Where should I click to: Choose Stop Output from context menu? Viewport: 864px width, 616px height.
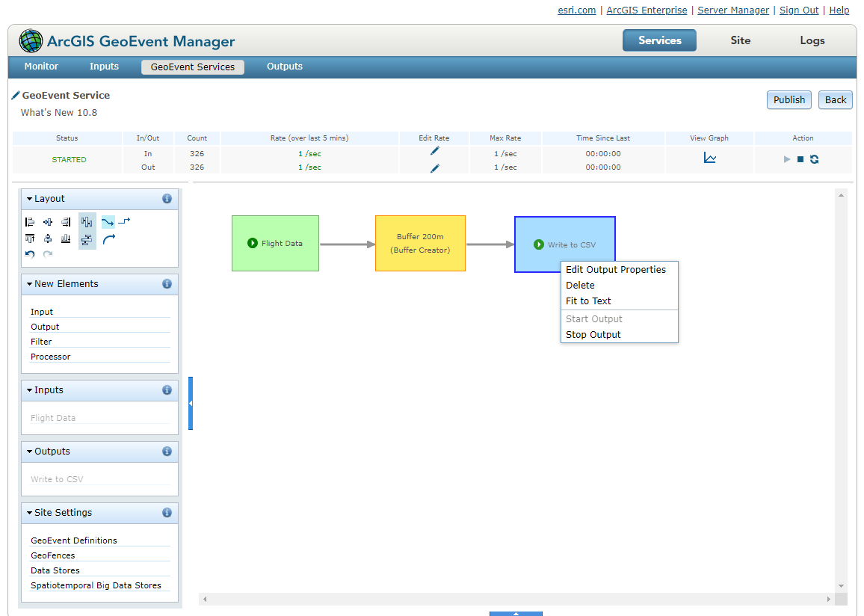[x=593, y=334]
